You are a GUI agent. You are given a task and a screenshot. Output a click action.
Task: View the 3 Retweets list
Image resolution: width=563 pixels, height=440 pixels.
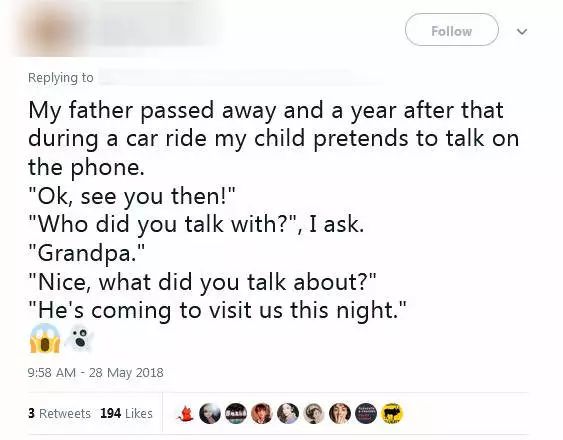pos(59,413)
